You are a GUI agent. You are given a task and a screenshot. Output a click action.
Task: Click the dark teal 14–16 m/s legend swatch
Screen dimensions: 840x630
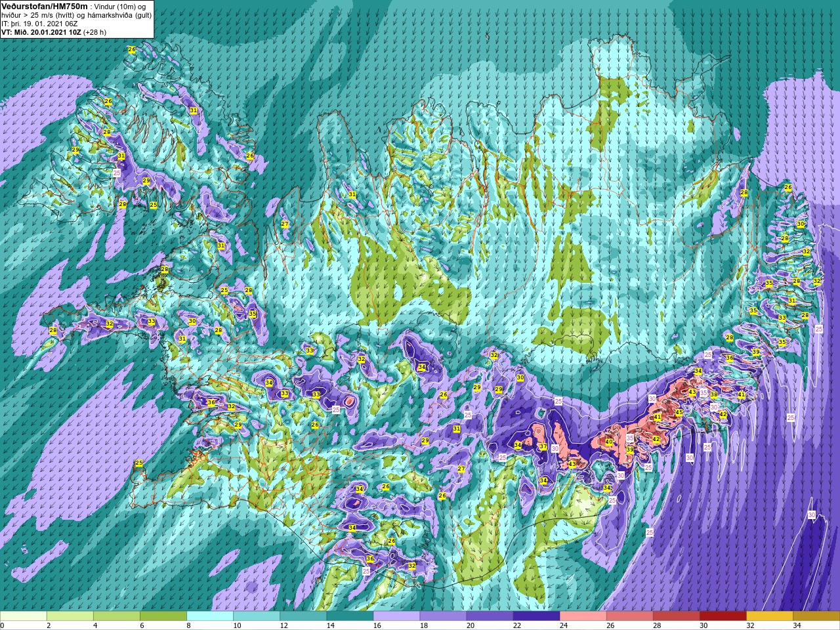(350, 616)
